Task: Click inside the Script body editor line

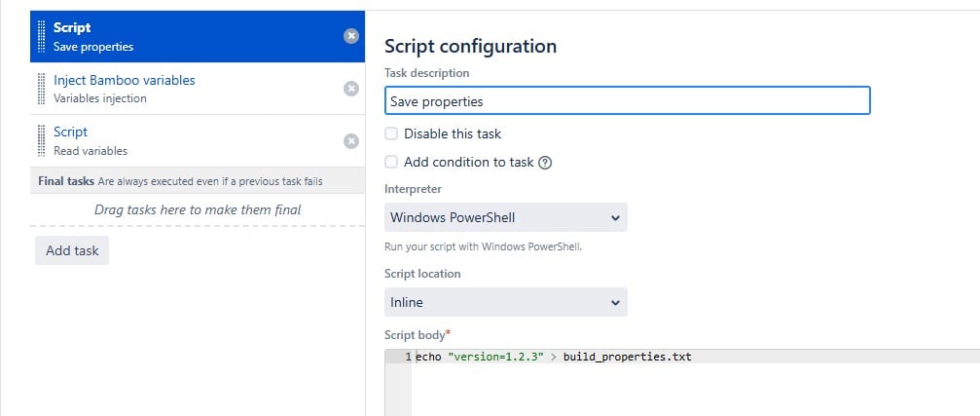Action: tap(696, 357)
